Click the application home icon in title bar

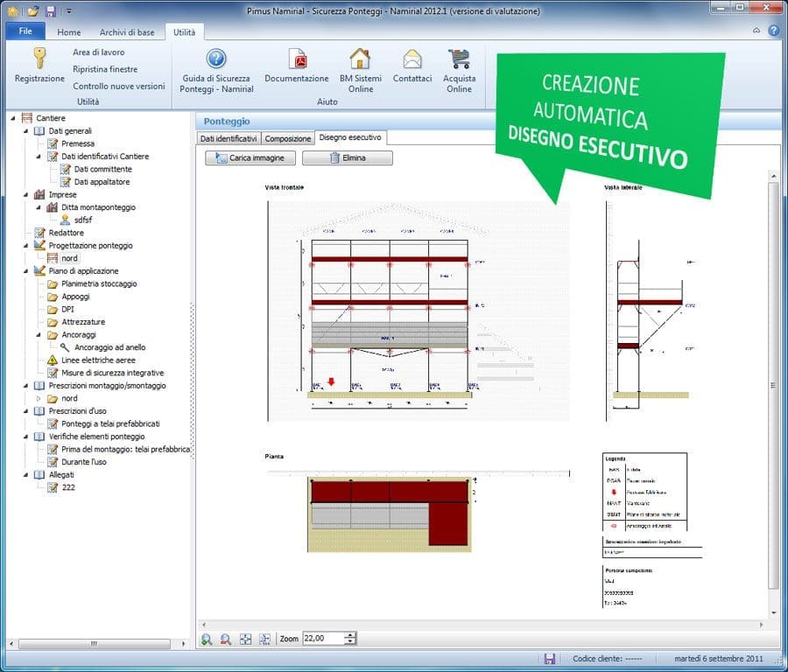pos(12,10)
